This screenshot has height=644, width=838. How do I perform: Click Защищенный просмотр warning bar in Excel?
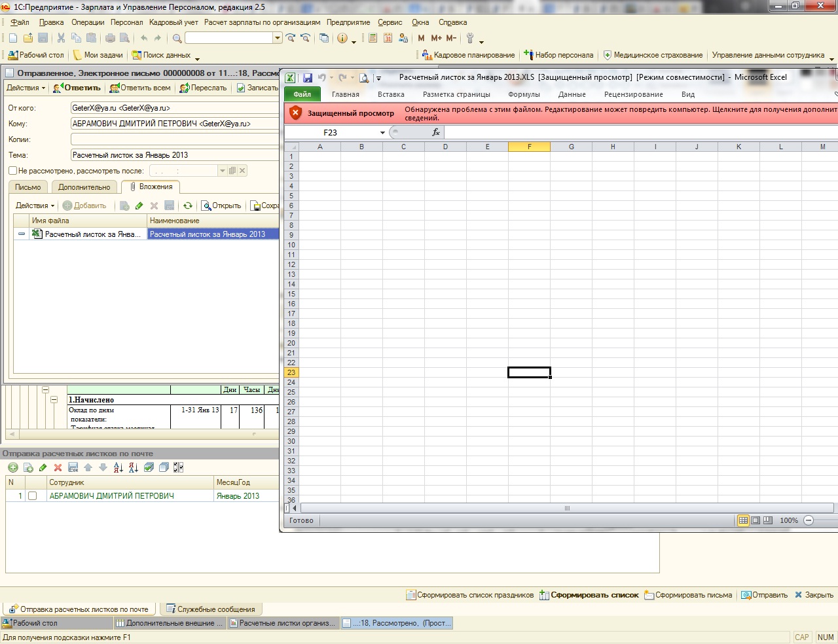[x=561, y=113]
